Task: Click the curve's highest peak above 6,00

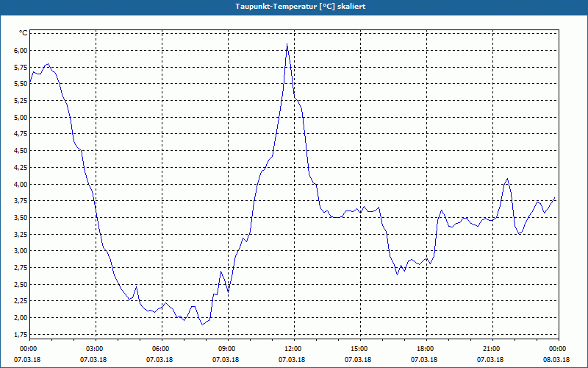Action: pyautogui.click(x=287, y=44)
